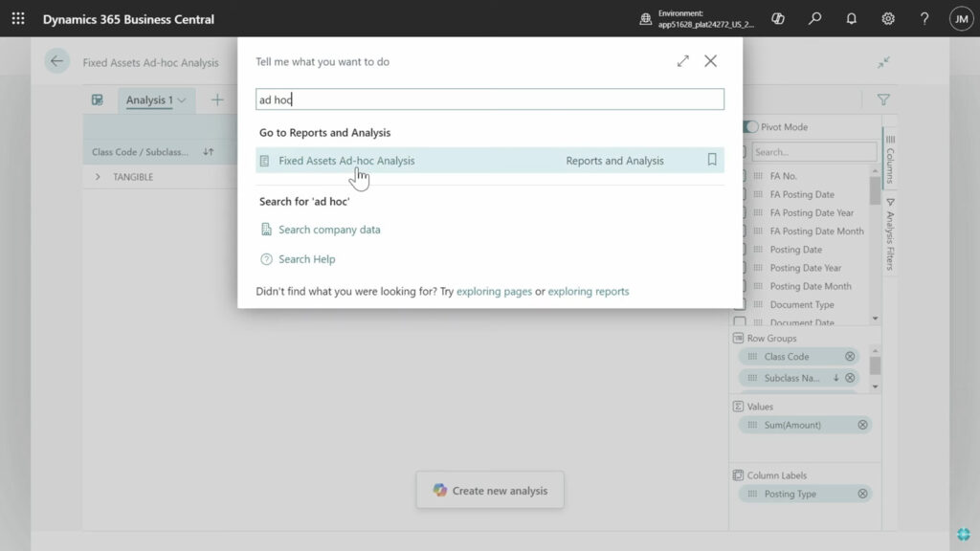Click the Posting Date Year column entry

805,268
